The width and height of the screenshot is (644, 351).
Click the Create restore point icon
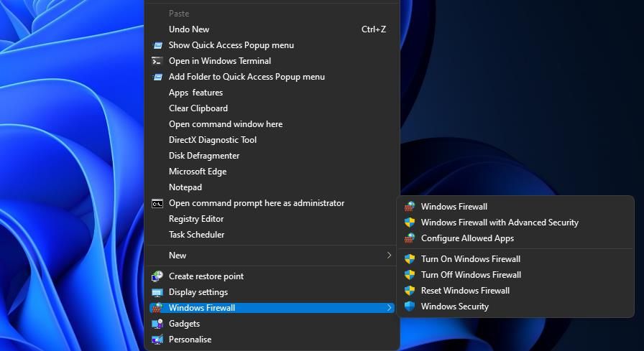(157, 276)
